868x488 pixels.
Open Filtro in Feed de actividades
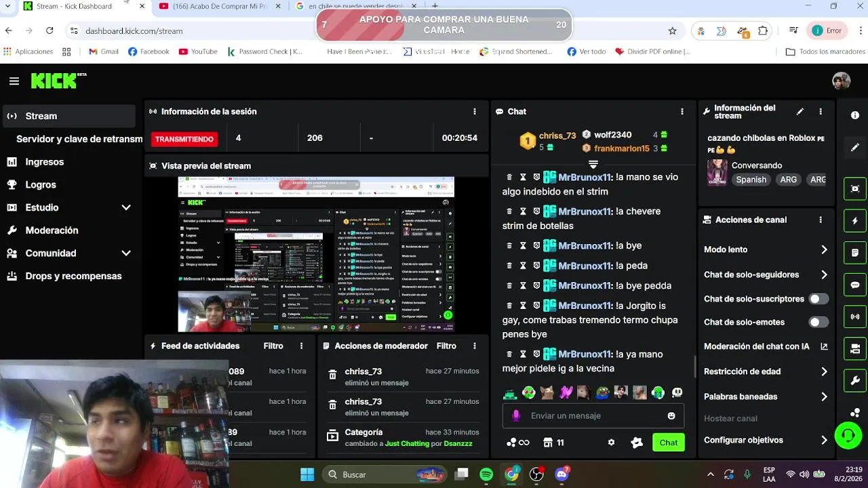273,346
